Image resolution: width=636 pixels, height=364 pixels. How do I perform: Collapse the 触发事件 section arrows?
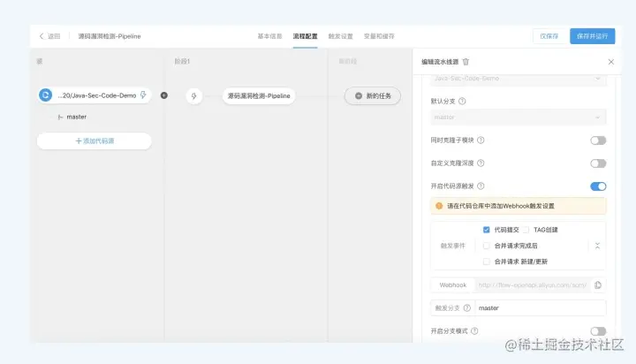[x=597, y=246]
